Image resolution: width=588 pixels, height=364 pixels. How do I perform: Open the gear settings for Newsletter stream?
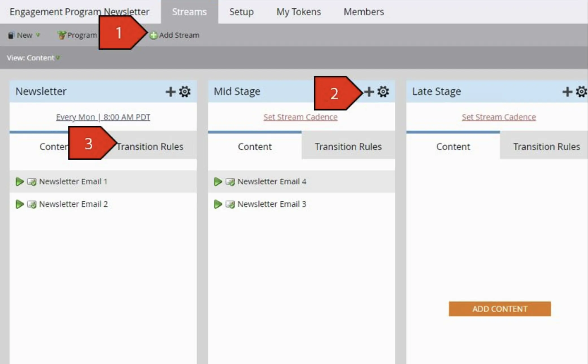[185, 92]
